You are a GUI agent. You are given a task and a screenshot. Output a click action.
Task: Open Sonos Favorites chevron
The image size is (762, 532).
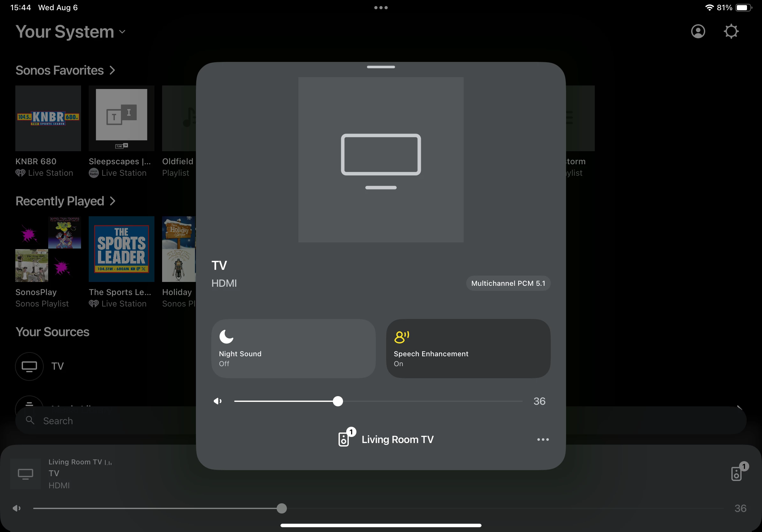[112, 70]
